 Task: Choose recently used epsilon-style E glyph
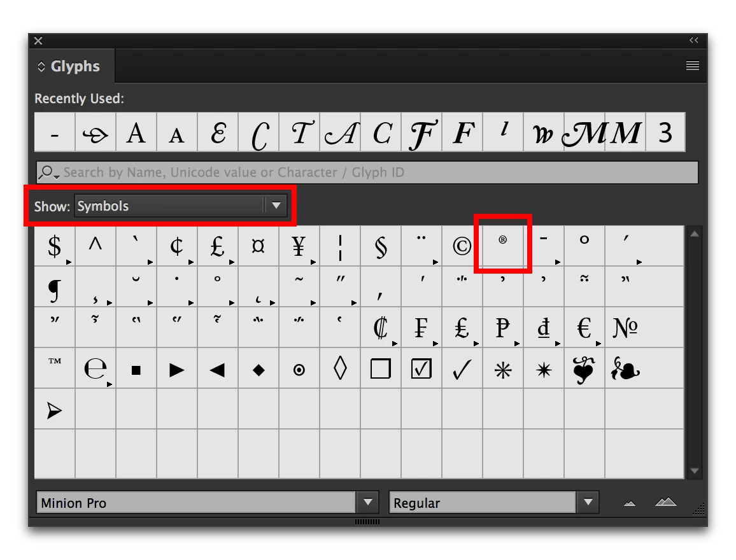pyautogui.click(x=217, y=132)
